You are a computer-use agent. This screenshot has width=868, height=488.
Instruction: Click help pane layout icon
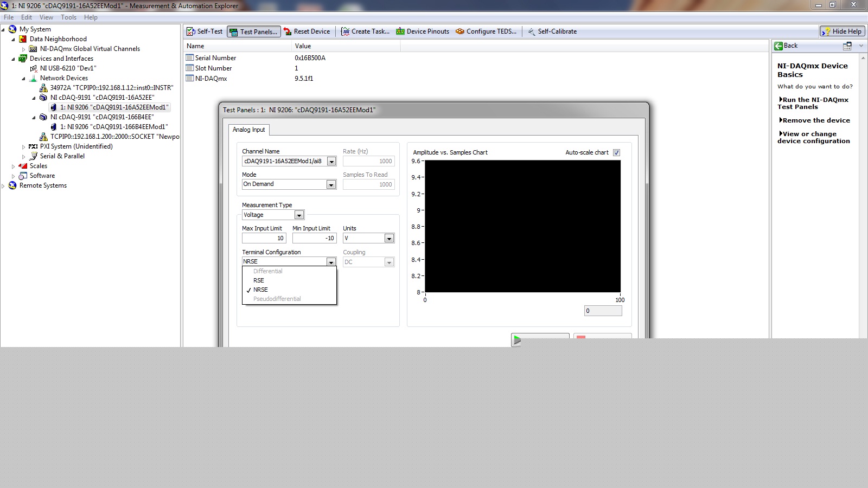click(x=847, y=46)
